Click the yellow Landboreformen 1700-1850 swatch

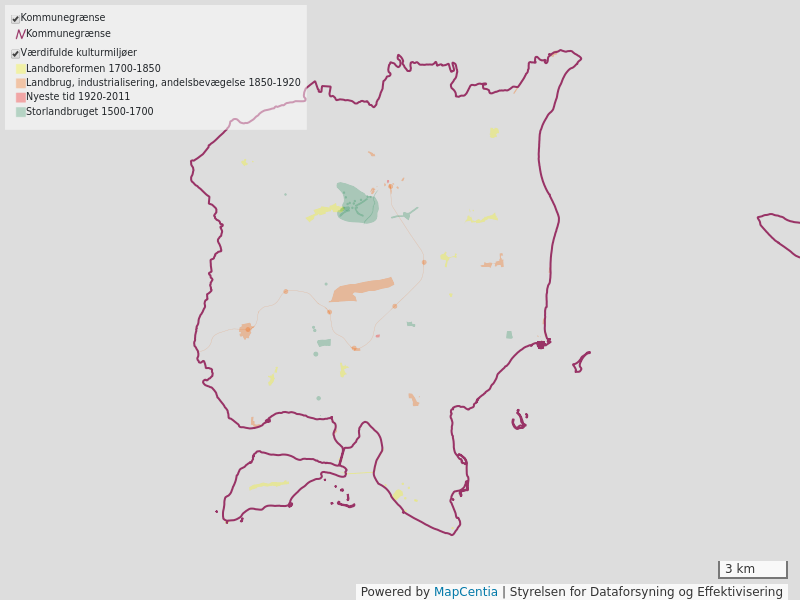point(20,69)
